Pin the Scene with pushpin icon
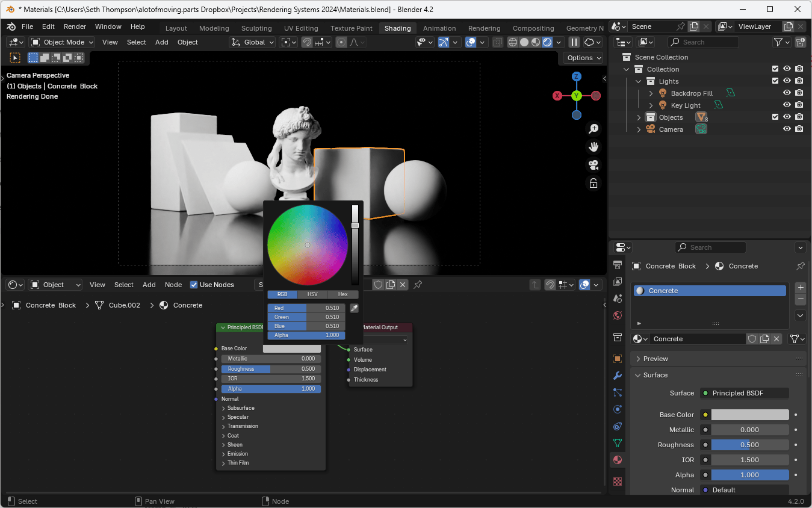 (x=681, y=26)
